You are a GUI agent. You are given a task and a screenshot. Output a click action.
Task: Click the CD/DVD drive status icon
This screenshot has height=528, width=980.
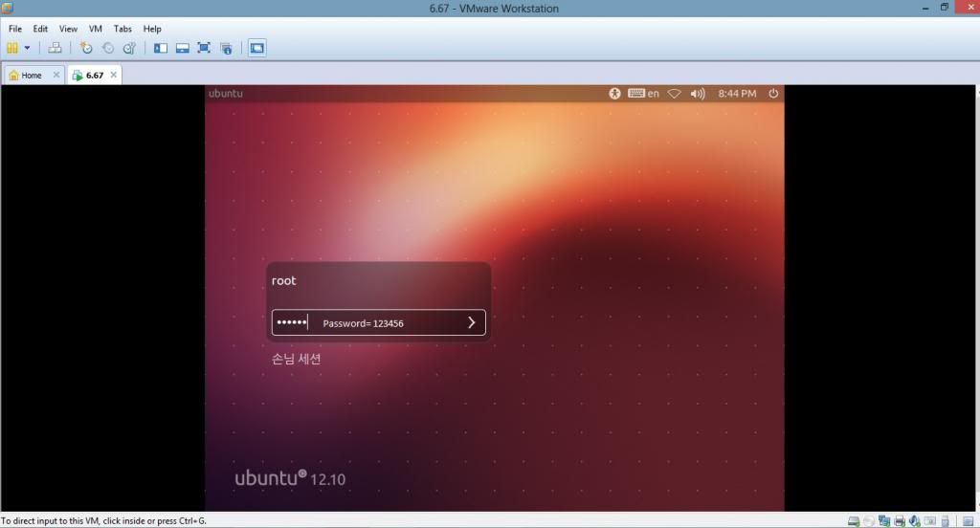coord(869,521)
